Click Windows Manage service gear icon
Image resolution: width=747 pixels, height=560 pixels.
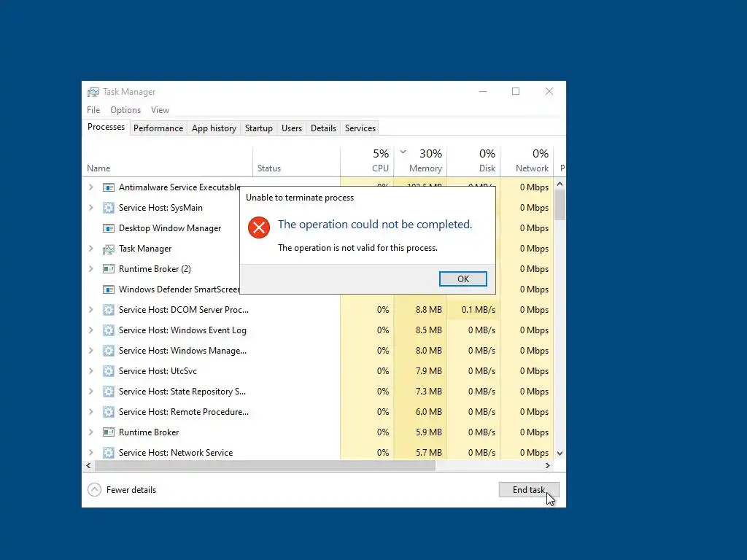109,351
